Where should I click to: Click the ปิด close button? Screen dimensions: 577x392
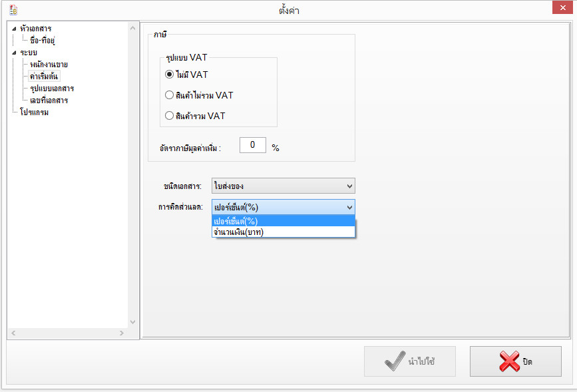(515, 361)
